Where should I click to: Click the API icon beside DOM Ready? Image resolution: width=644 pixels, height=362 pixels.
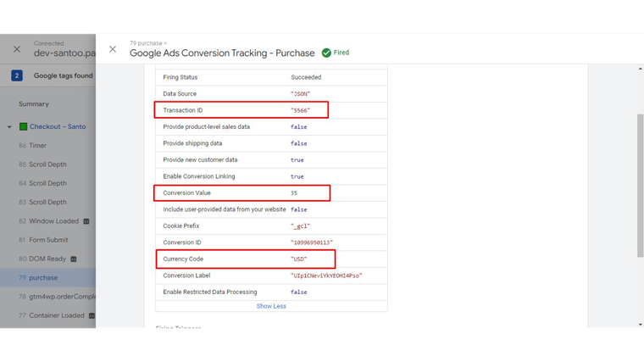pyautogui.click(x=74, y=259)
